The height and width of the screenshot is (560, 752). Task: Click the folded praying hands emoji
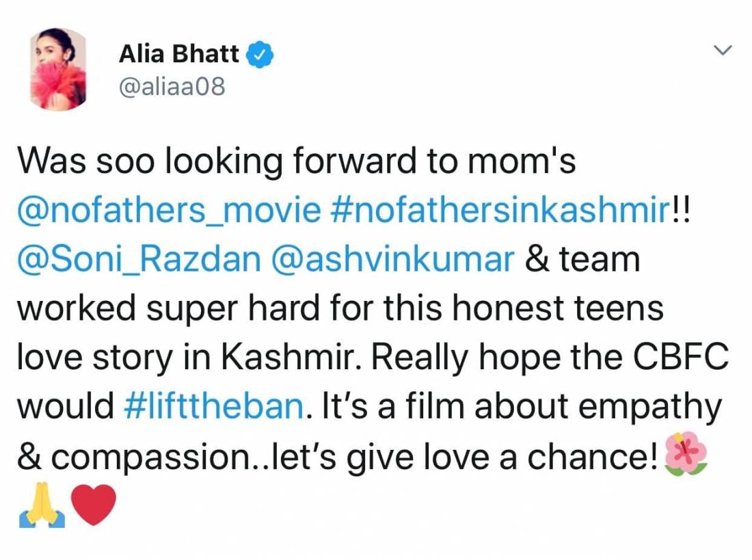[x=41, y=507]
